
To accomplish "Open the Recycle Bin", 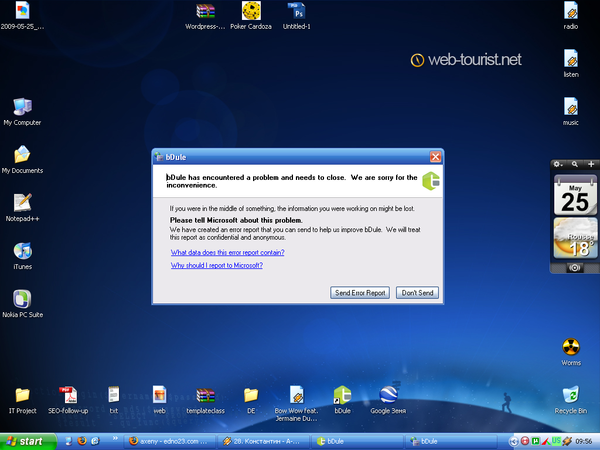I will point(571,400).
